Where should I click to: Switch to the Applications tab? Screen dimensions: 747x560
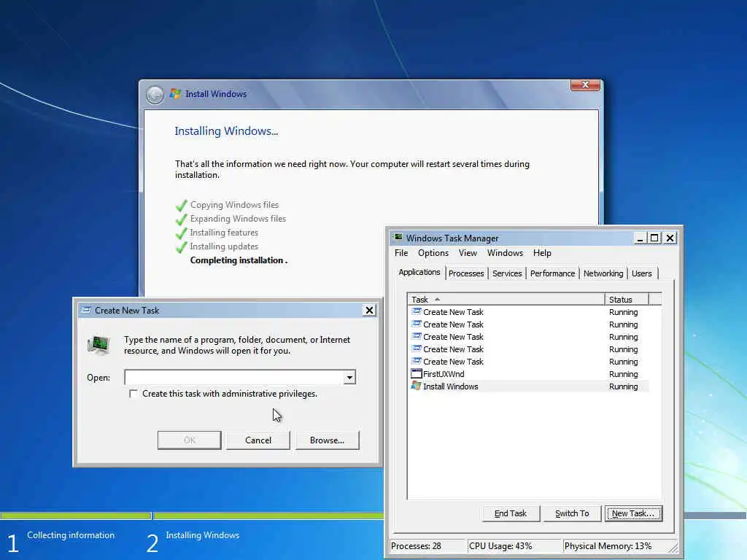(x=419, y=272)
